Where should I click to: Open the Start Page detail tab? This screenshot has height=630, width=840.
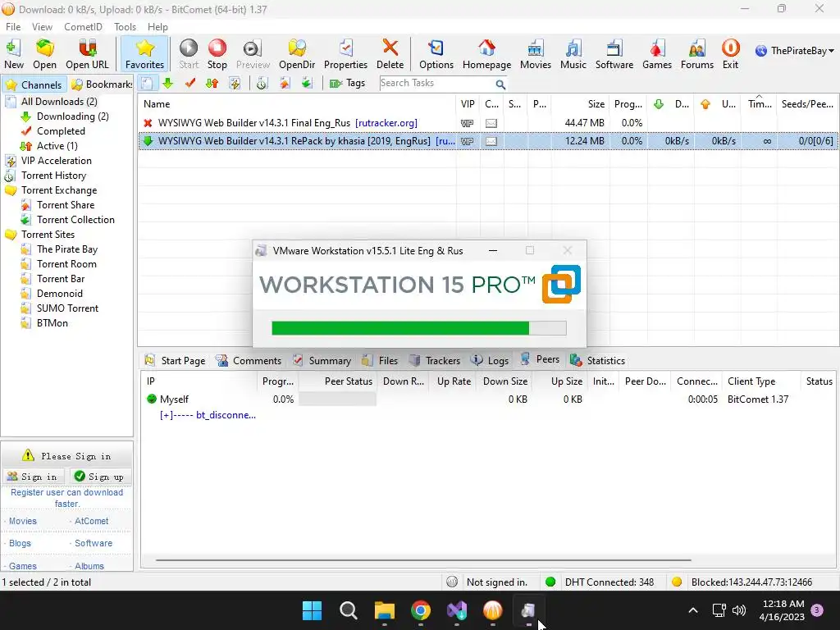176,361
